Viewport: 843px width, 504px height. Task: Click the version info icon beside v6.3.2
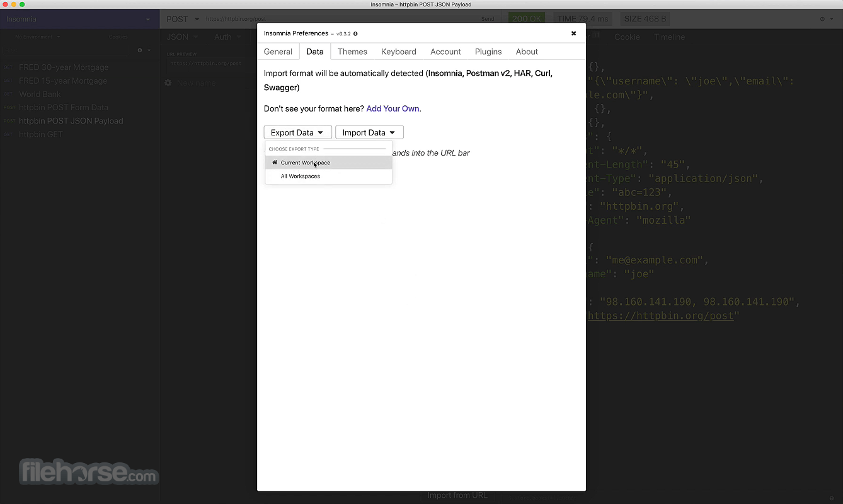point(355,34)
